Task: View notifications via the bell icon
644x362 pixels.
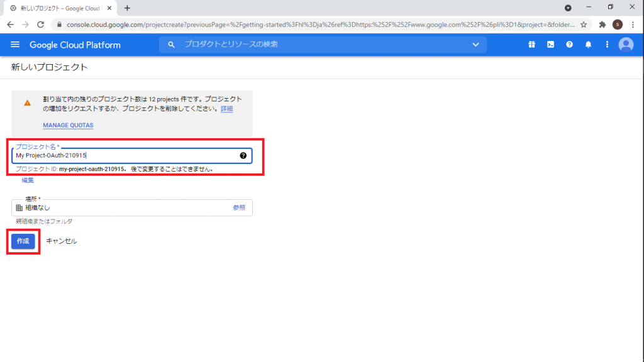Action: click(588, 45)
